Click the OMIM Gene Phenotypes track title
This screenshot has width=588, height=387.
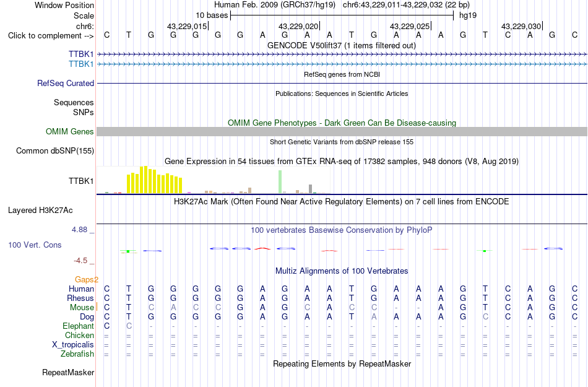342,123
